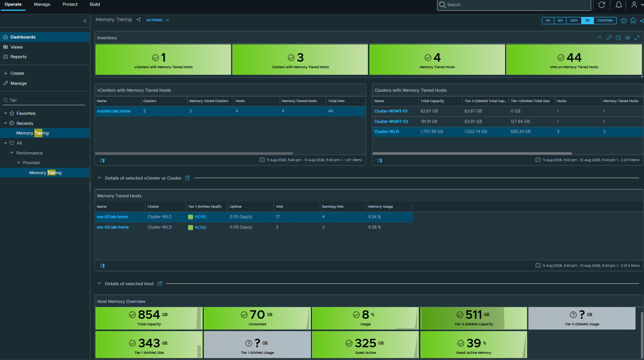Click the share icon beside Memory Tiering title

[x=138, y=20]
